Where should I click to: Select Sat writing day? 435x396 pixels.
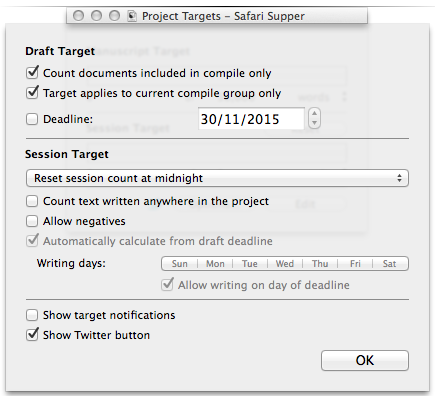point(389,264)
